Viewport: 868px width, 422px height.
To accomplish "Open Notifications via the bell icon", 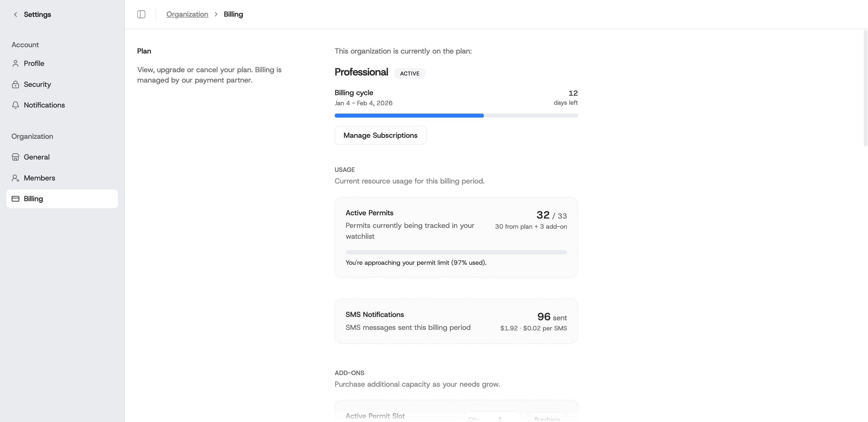I will pyautogui.click(x=16, y=105).
